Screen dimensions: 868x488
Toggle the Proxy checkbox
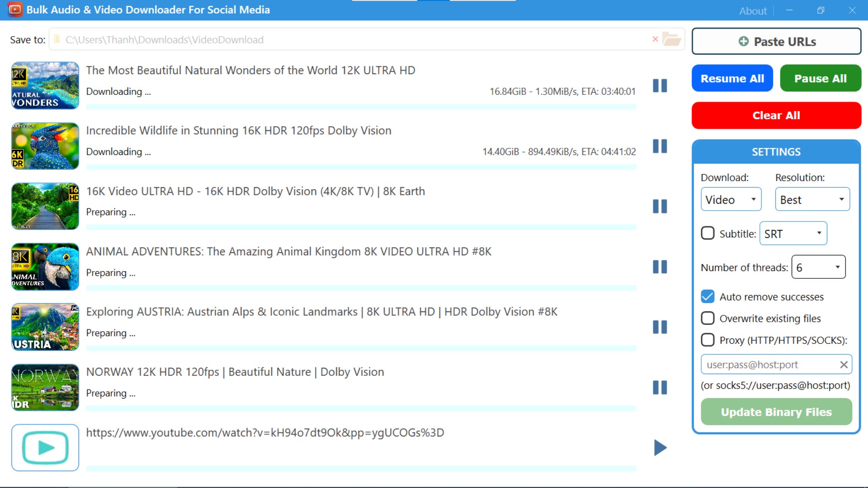[x=708, y=340]
